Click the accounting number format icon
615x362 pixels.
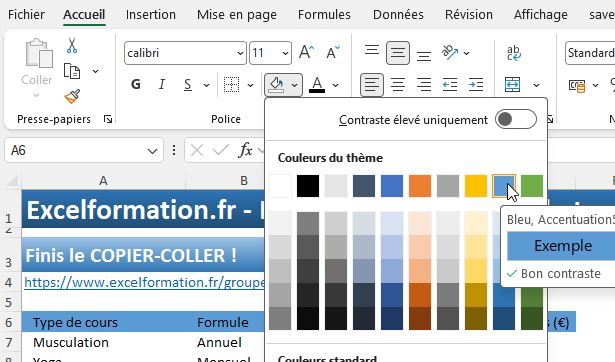[577, 85]
